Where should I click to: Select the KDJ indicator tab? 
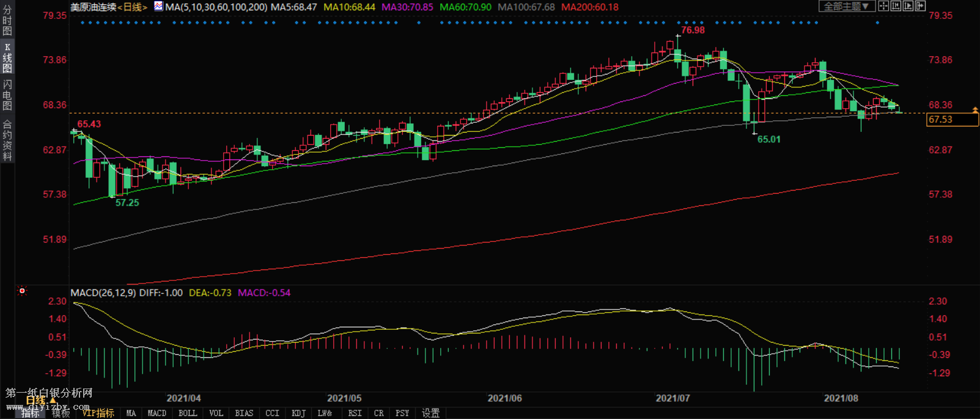pyautogui.click(x=298, y=414)
